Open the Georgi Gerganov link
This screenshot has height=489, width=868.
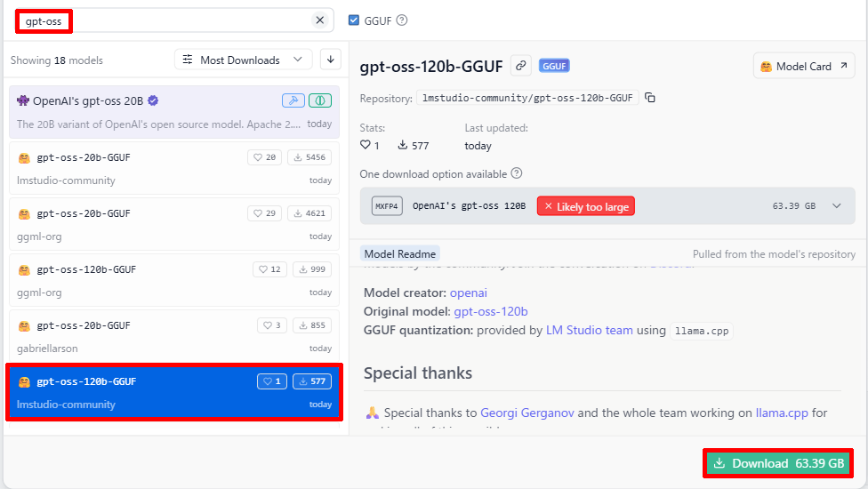527,413
